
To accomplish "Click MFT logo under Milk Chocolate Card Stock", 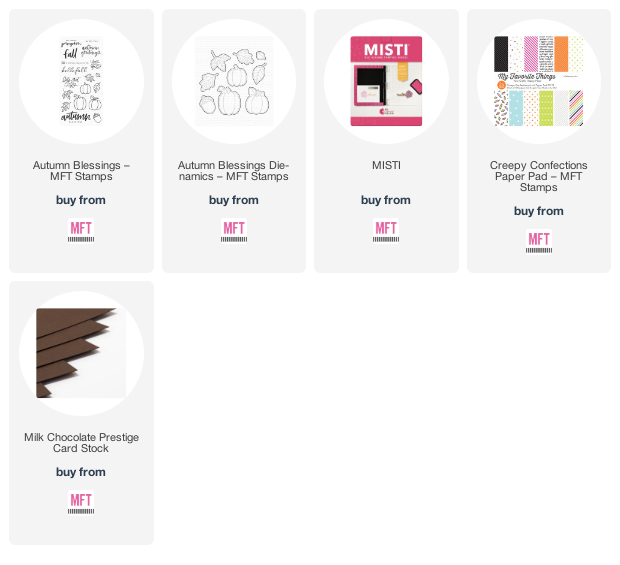I will pyautogui.click(x=81, y=503).
